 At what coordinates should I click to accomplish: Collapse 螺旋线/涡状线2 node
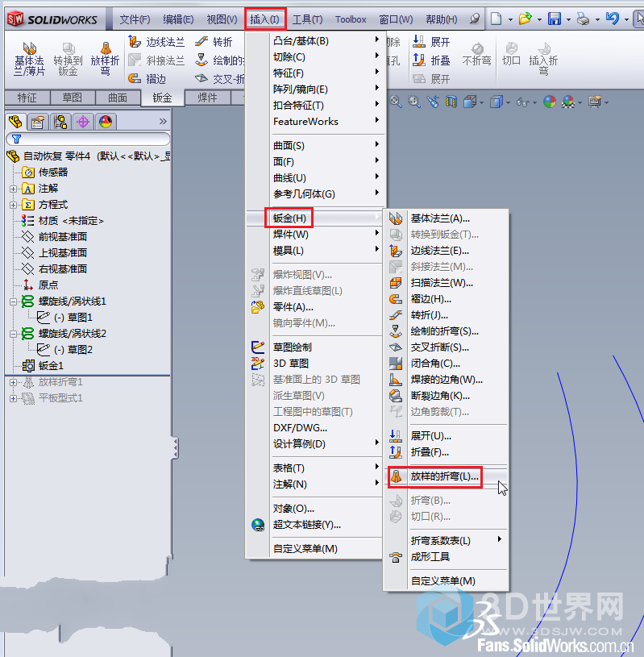(x=14, y=334)
